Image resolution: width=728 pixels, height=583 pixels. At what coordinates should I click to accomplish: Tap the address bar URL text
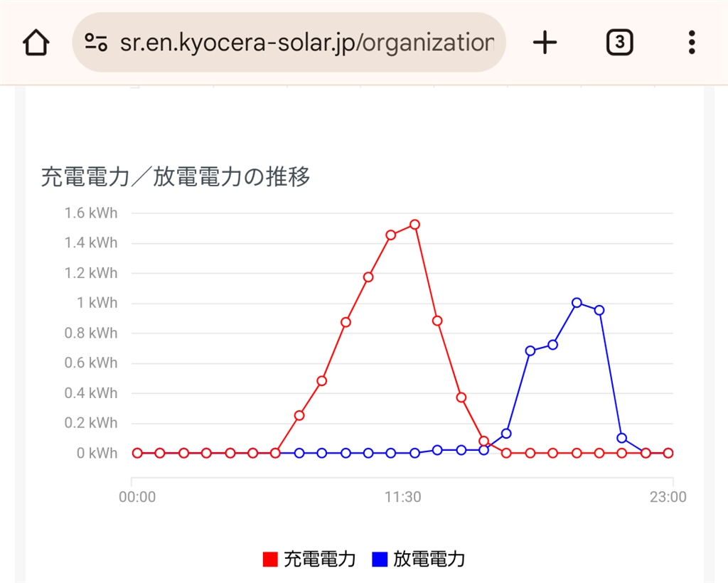pyautogui.click(x=306, y=43)
